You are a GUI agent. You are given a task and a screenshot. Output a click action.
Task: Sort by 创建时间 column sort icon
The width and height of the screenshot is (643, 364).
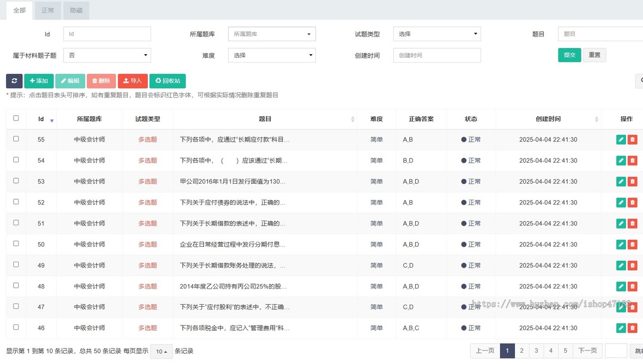pyautogui.click(x=596, y=119)
